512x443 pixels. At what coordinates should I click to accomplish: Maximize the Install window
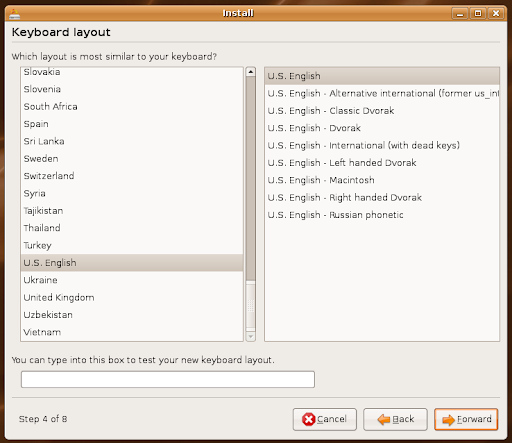pyautogui.click(x=478, y=13)
